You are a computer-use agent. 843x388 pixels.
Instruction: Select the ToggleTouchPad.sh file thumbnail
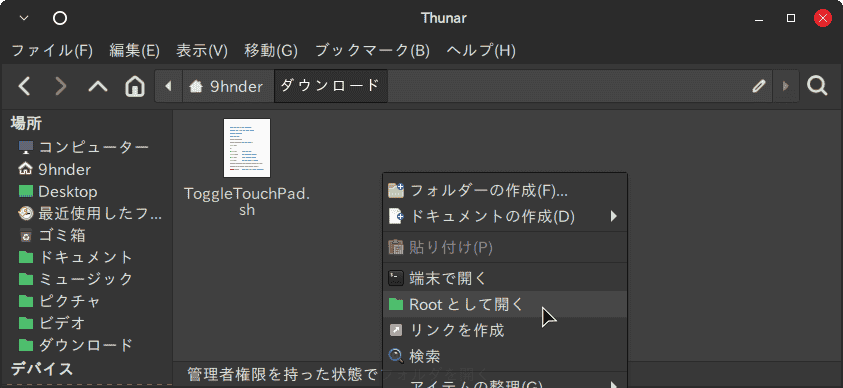(247, 148)
